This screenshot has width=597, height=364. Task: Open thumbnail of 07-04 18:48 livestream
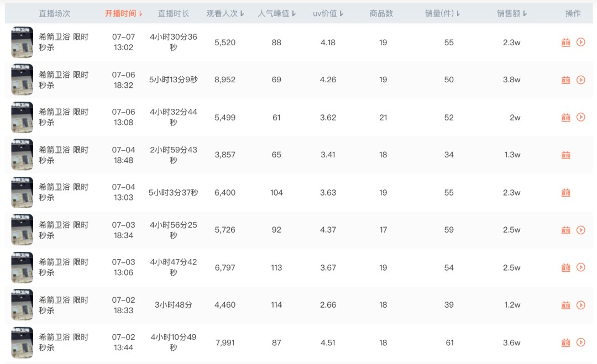coord(22,155)
